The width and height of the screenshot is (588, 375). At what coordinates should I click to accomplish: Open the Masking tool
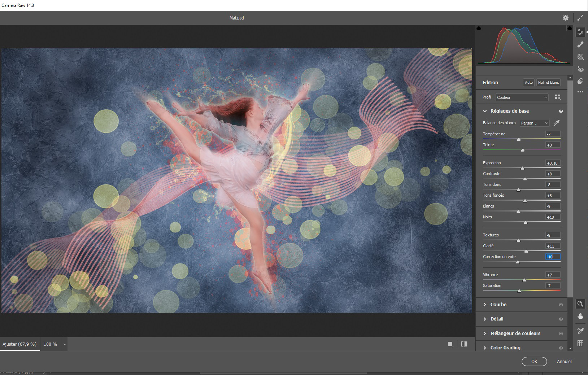click(x=580, y=57)
